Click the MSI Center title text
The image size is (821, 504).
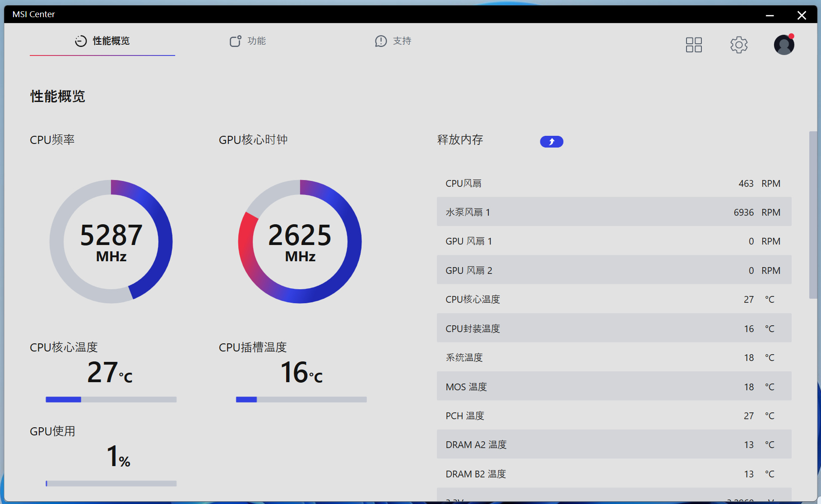coord(34,14)
